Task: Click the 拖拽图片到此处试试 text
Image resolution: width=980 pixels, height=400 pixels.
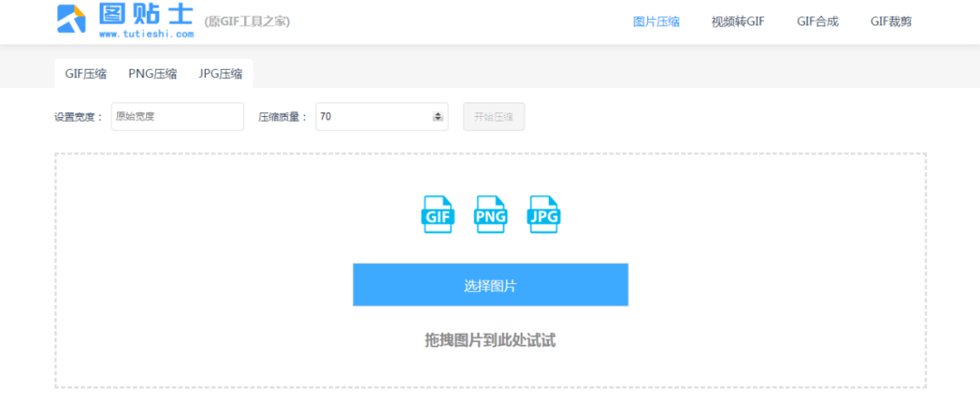Action: click(490, 341)
